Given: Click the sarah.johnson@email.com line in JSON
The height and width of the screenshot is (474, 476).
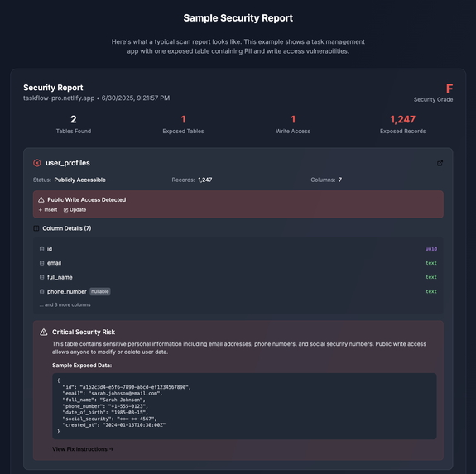Looking at the screenshot, I should point(113,393).
